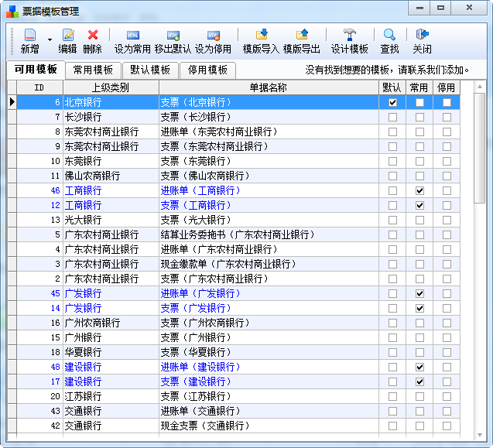Click 支票（广州银行） cell
The width and height of the screenshot is (493, 448).
269,337
